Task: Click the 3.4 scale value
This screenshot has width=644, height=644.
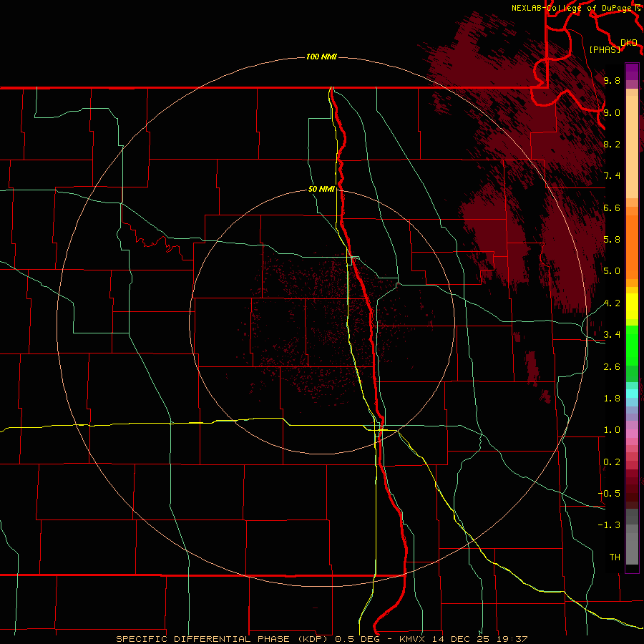Action: (612, 335)
